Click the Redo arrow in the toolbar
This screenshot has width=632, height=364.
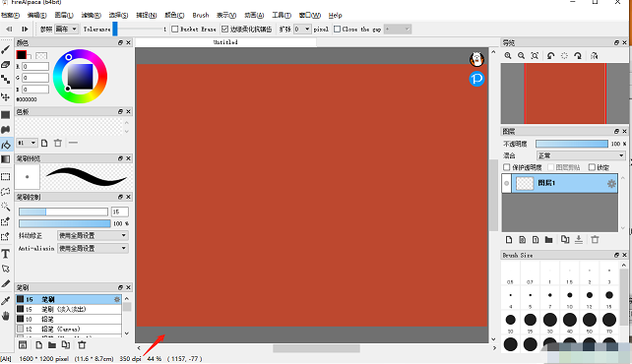25,29
